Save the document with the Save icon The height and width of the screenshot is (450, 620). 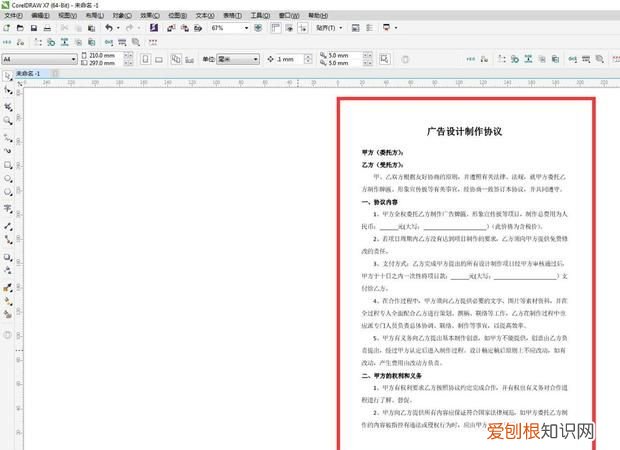pyautogui.click(x=34, y=28)
